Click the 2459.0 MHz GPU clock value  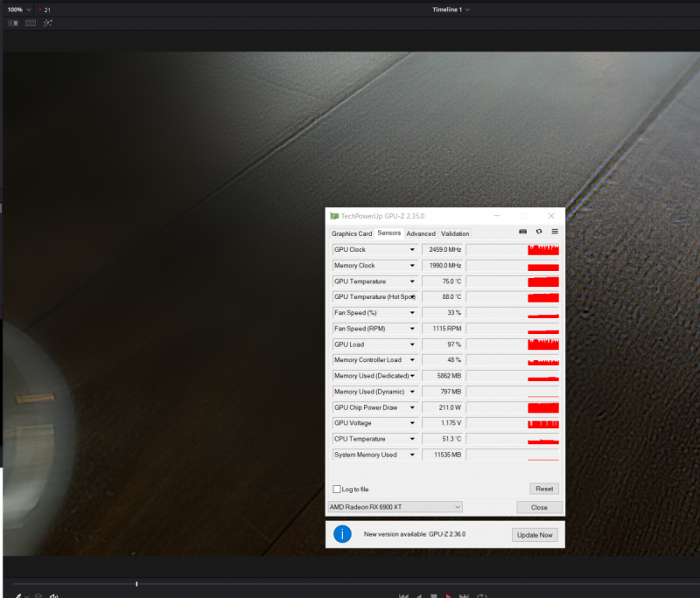point(443,250)
